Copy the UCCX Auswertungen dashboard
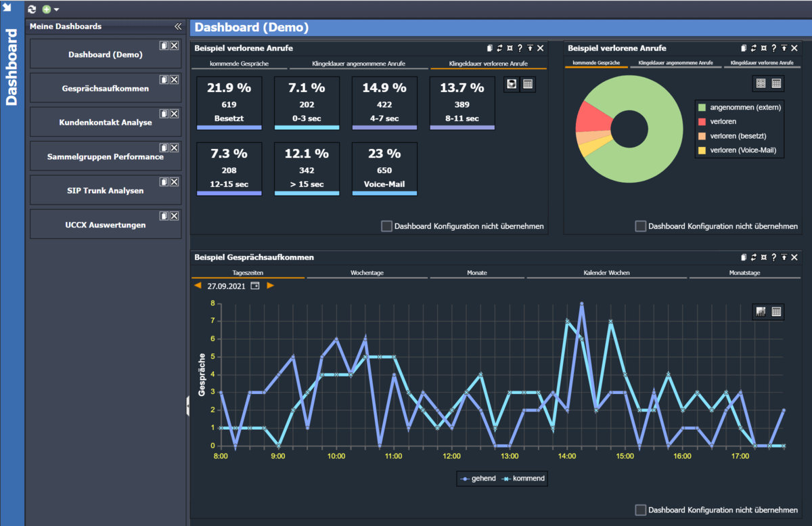This screenshot has height=526, width=812. click(164, 216)
